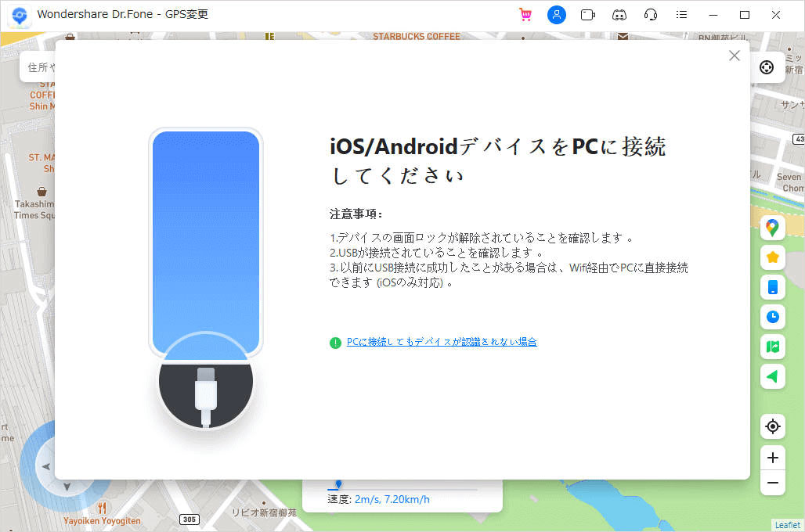
Task: Click the joystick left arrow
Action: [x=46, y=466]
